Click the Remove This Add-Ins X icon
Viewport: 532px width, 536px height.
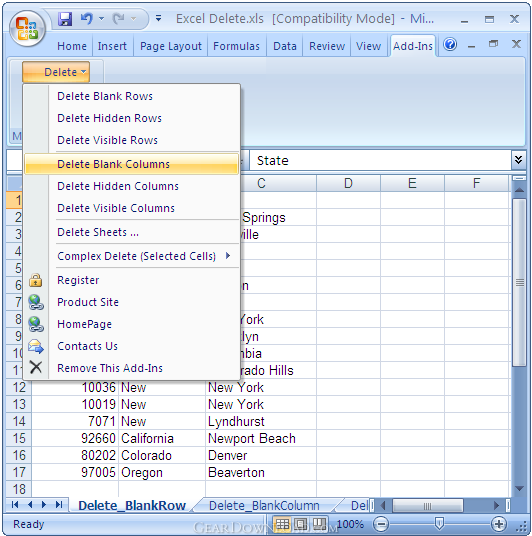[36, 368]
